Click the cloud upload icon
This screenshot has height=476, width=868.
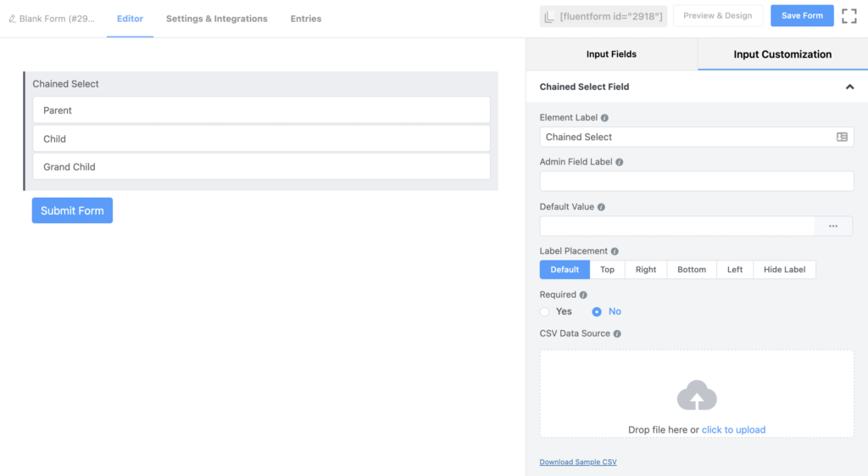pyautogui.click(x=697, y=396)
